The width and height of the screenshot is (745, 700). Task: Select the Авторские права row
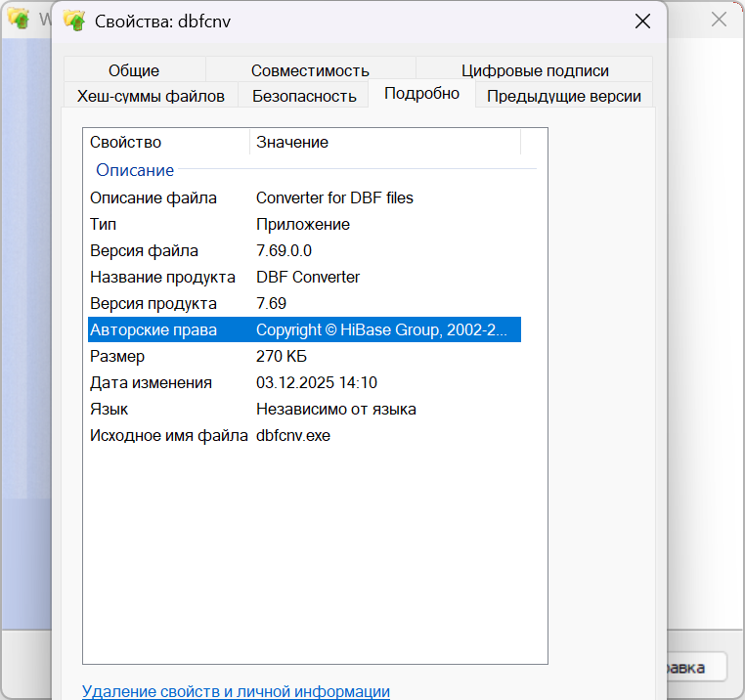tap(305, 329)
